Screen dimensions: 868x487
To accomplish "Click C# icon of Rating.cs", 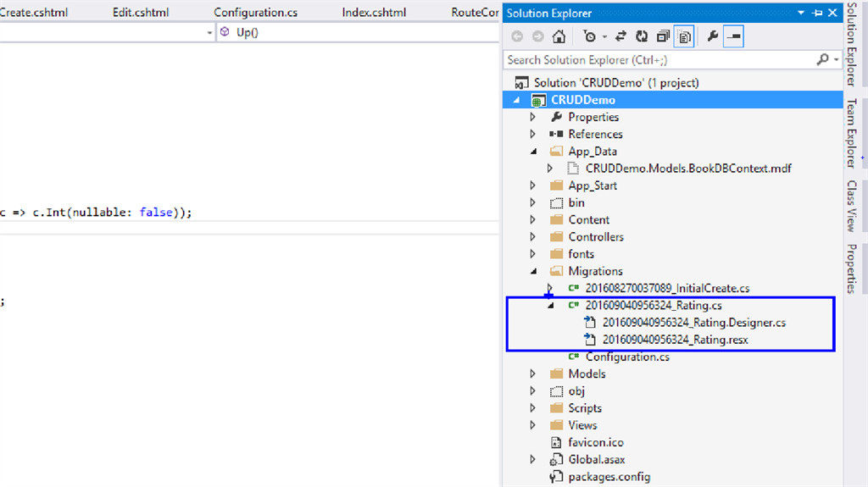I will 574,306.
